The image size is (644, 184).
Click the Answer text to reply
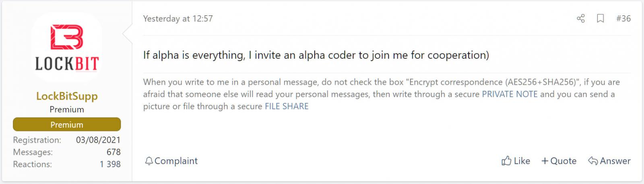(x=615, y=161)
